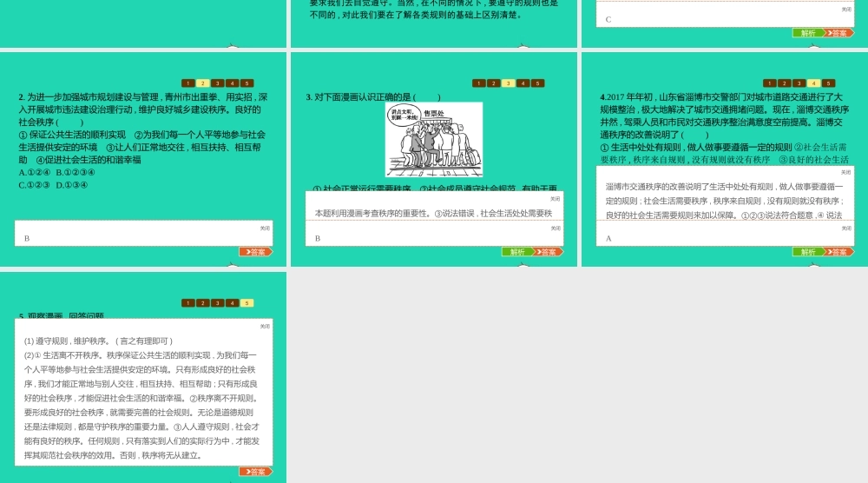Select question tab 5 on the cartoon question 3 slide
The width and height of the screenshot is (868, 483).
point(537,83)
